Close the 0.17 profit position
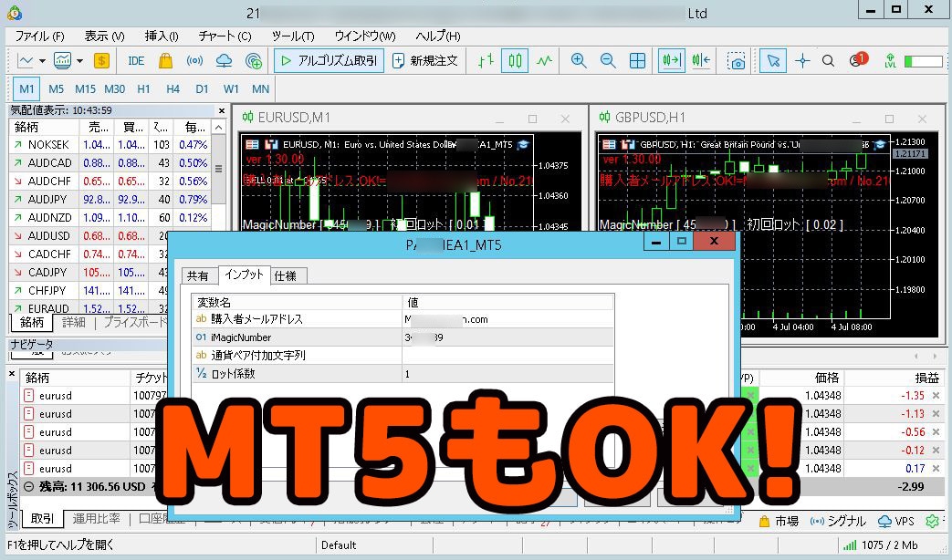Image resolution: width=952 pixels, height=560 pixels. pyautogui.click(x=936, y=469)
